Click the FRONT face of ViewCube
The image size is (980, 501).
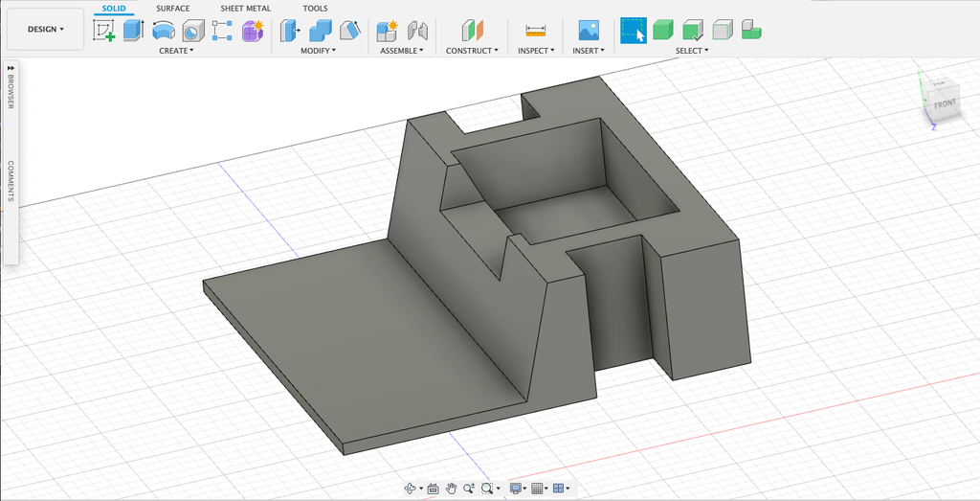[x=944, y=103]
